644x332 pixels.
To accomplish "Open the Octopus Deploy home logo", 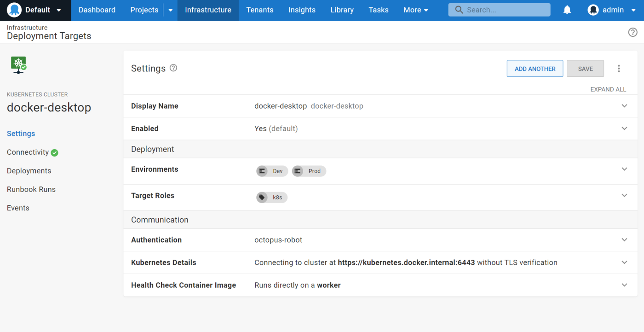I will [14, 9].
